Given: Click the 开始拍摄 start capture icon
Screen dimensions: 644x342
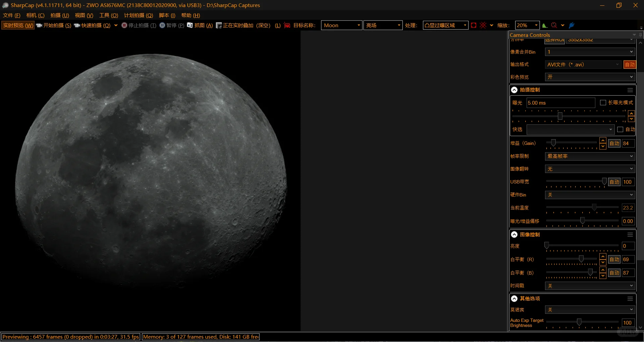Looking at the screenshot, I should click(39, 25).
